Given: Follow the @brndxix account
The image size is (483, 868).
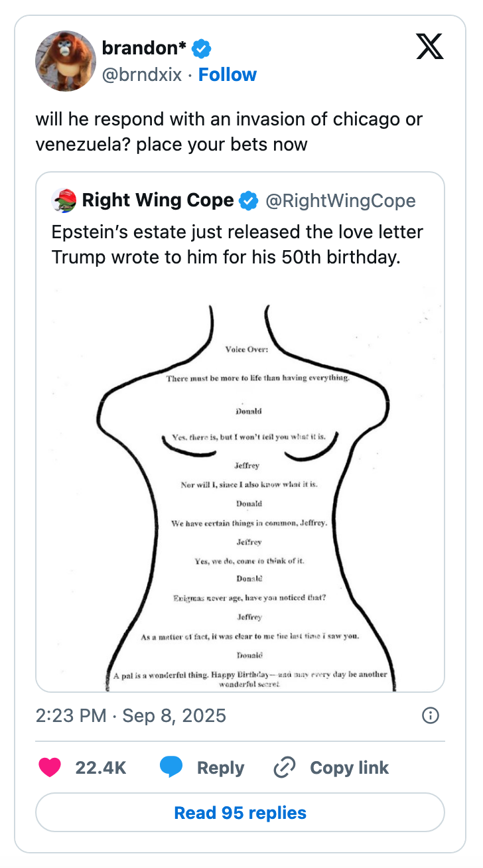Looking at the screenshot, I should tap(228, 74).
